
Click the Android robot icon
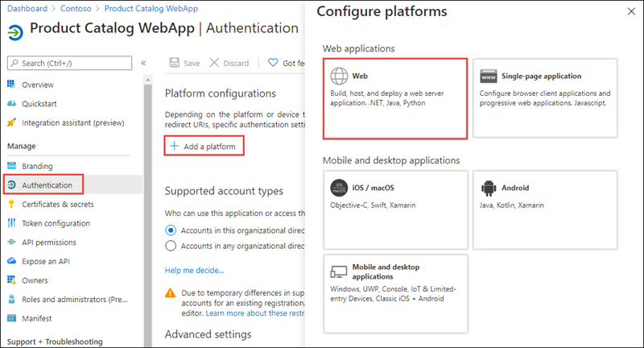(489, 188)
